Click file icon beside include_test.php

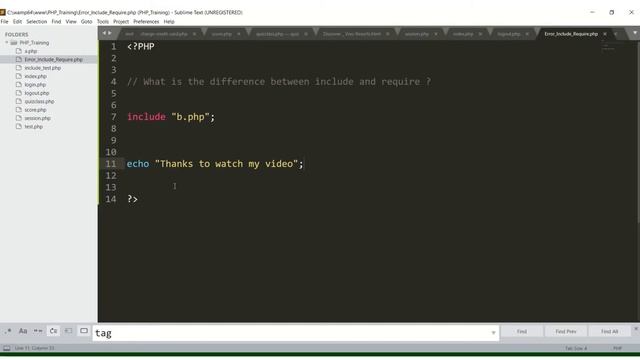click(x=18, y=68)
